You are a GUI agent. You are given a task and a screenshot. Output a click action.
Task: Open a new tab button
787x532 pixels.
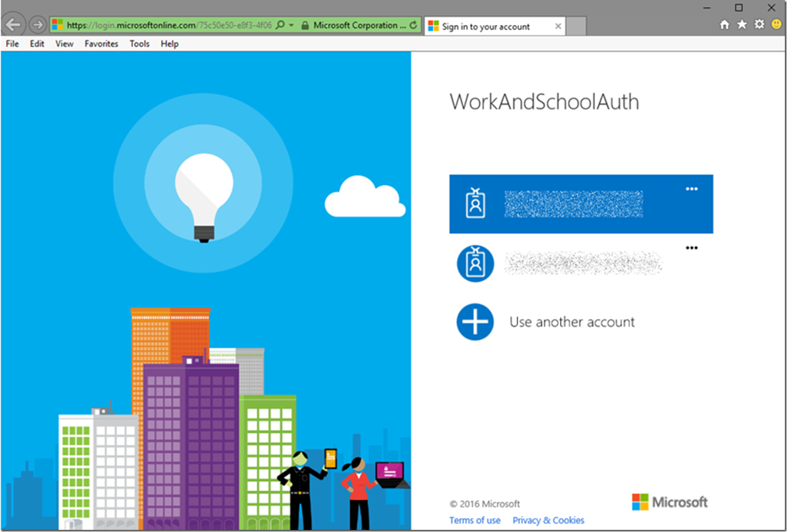(577, 26)
